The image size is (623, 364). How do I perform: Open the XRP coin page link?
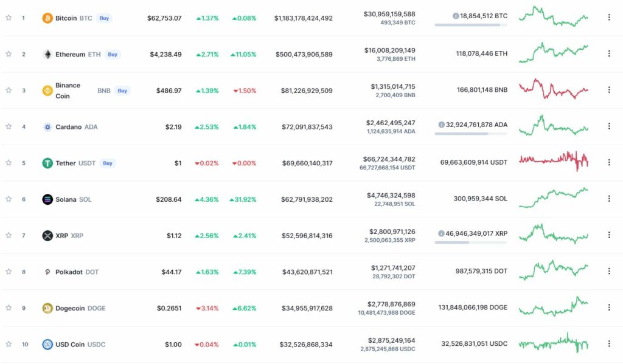pos(62,236)
